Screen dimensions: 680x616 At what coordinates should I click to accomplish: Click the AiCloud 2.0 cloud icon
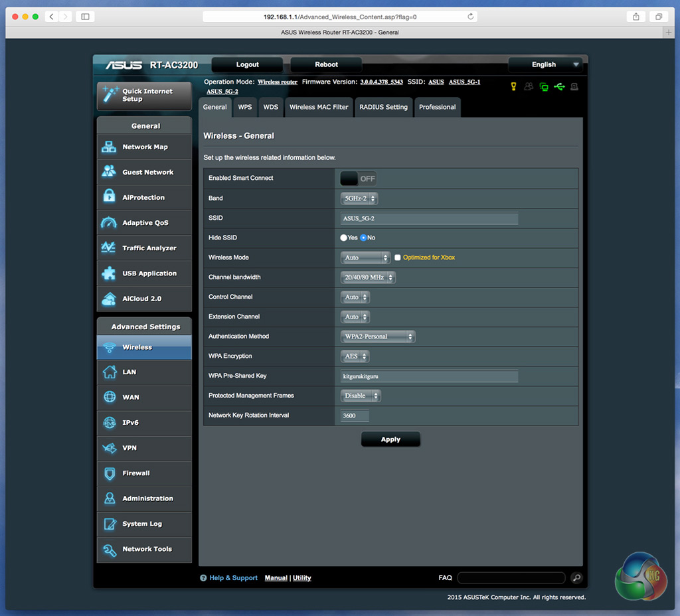click(x=109, y=299)
